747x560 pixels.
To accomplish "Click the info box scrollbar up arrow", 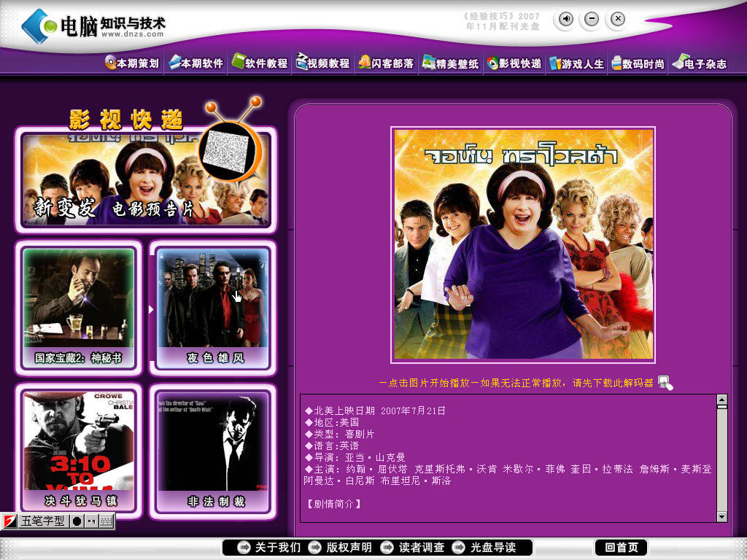I will (721, 400).
